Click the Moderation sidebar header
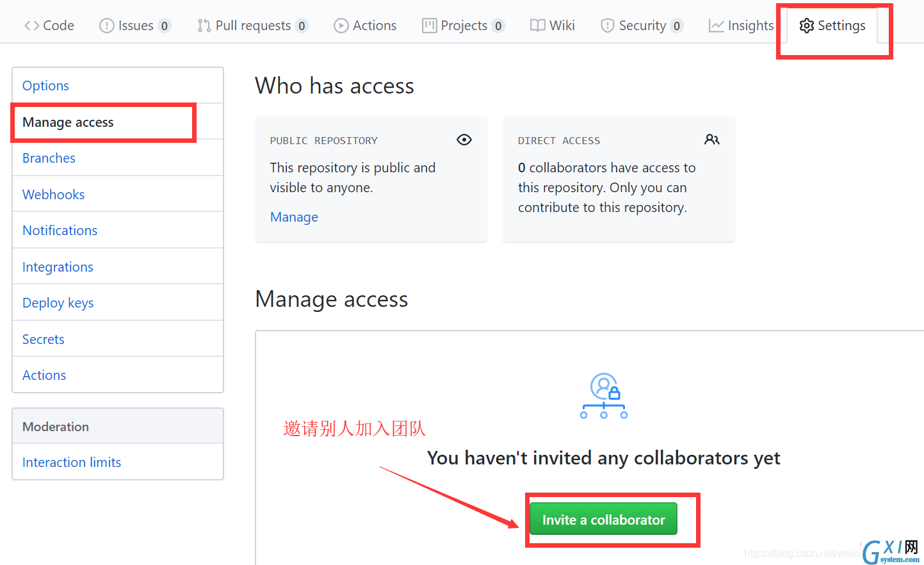924x565 pixels. point(118,426)
